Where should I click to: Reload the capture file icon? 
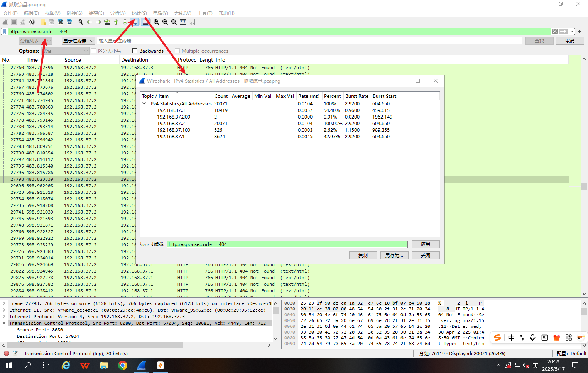(x=69, y=22)
